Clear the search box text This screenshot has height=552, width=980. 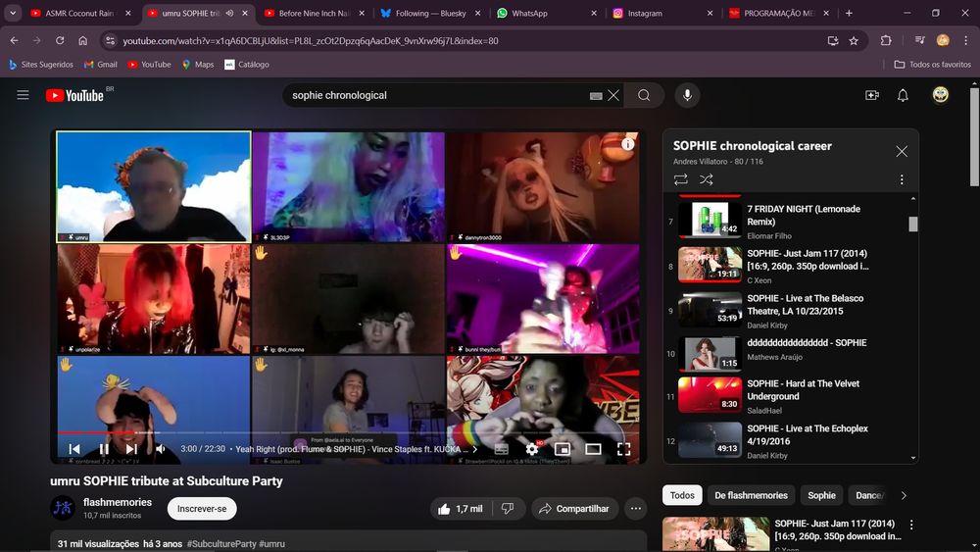(x=613, y=95)
